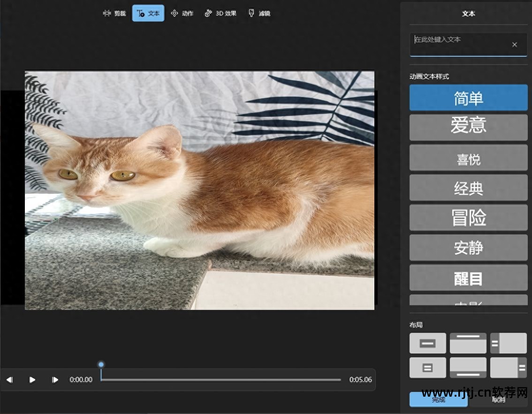The width and height of the screenshot is (532, 414).
Task: Select the top-aligned text layout
Action: 468,343
